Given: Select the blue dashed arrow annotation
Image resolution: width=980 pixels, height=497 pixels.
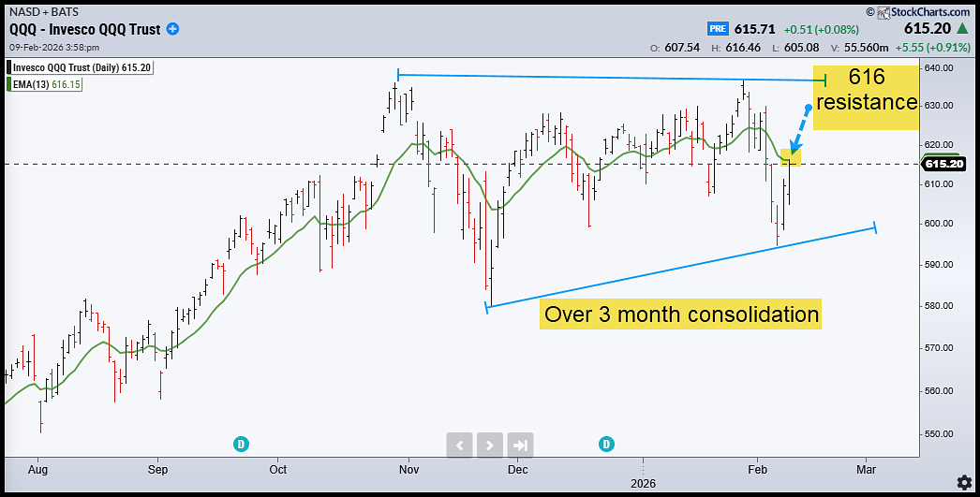Looking at the screenshot, I should coord(800,129).
